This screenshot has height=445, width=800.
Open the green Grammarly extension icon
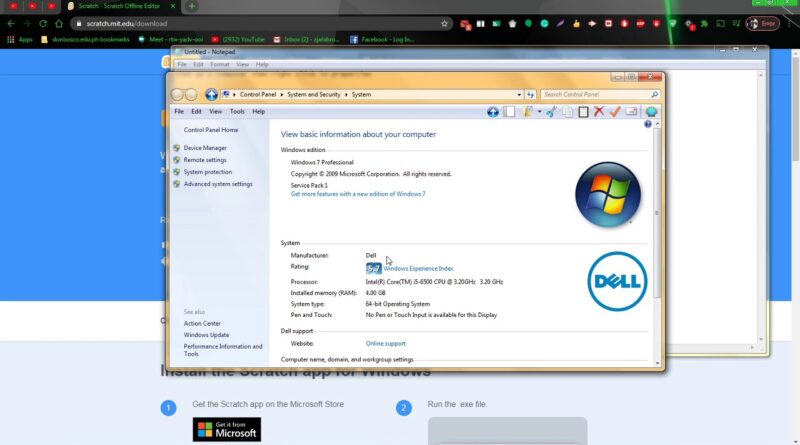544,23
